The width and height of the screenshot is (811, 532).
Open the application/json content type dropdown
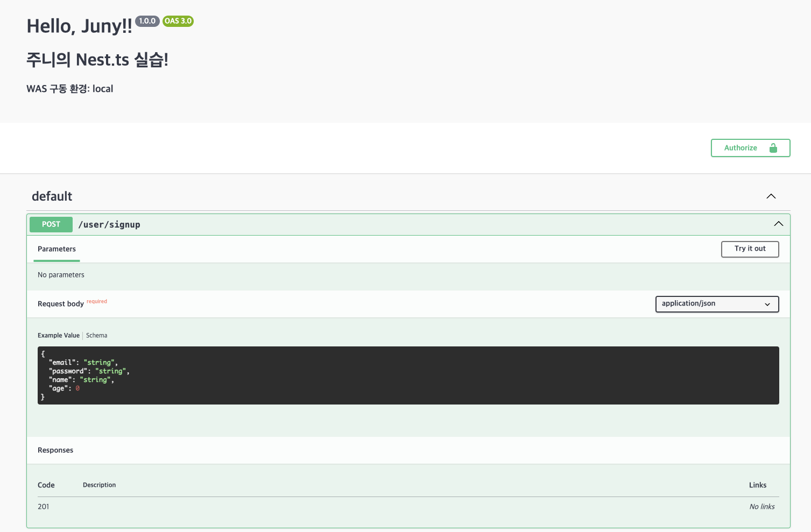click(x=717, y=304)
